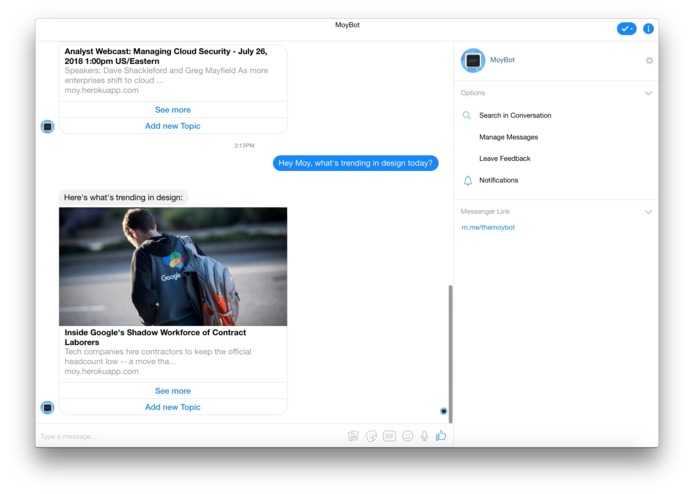Open the GIF picker
Image resolution: width=695 pixels, height=494 pixels.
(389, 436)
